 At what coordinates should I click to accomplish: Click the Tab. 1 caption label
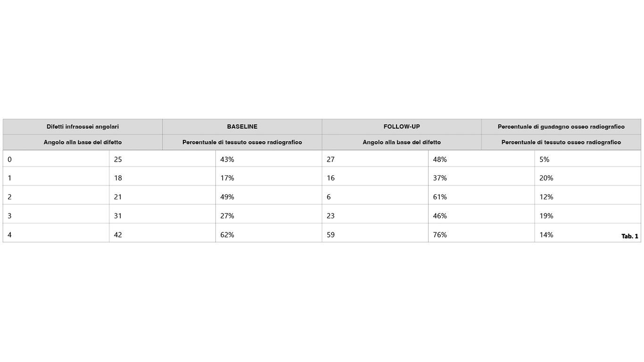(629, 236)
